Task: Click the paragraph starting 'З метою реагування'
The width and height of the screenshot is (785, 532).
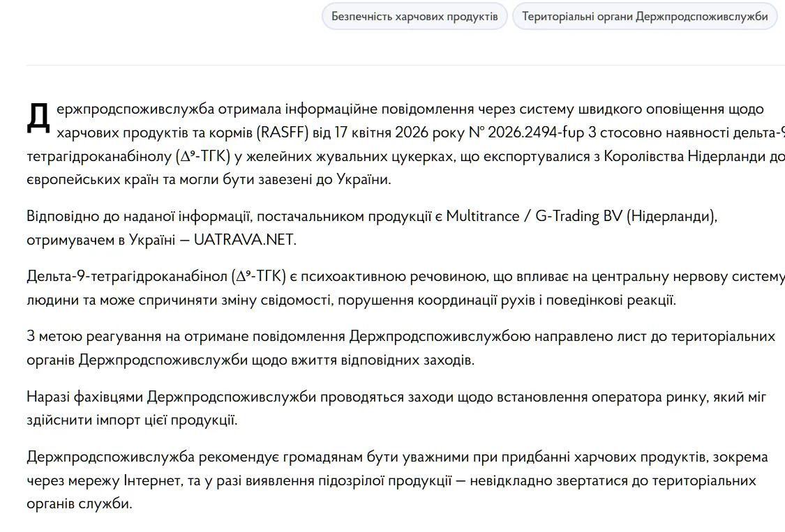Action: pos(401,348)
